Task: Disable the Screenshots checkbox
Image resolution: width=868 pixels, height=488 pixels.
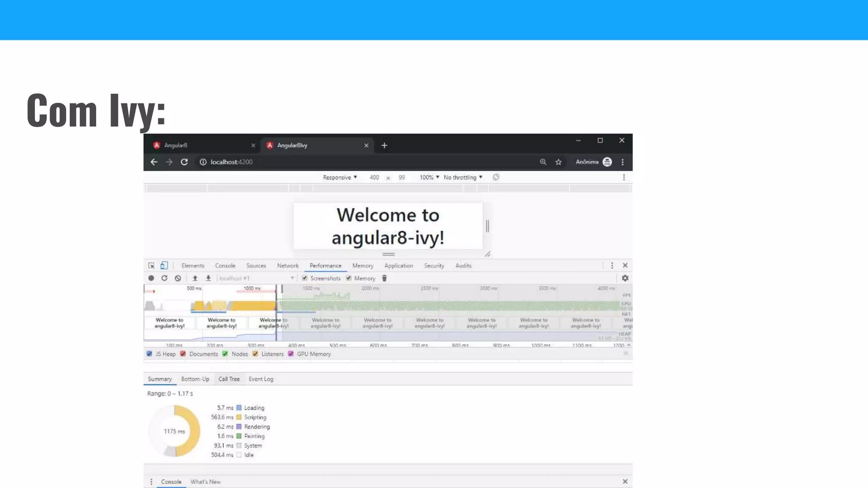Action: [305, 278]
